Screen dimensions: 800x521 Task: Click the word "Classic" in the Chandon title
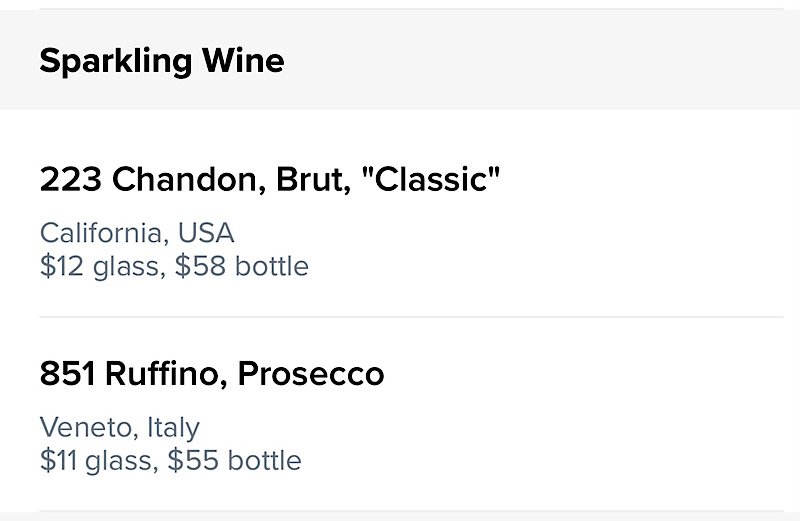(x=431, y=180)
